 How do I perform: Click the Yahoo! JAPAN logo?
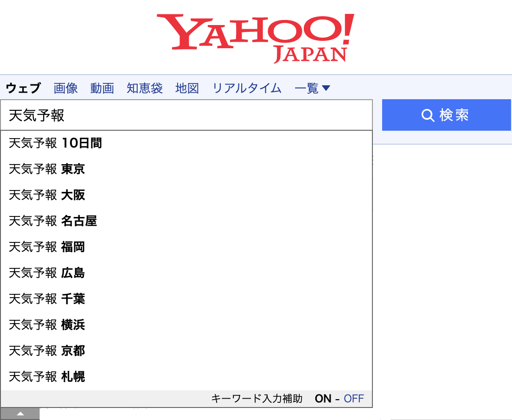click(x=256, y=38)
